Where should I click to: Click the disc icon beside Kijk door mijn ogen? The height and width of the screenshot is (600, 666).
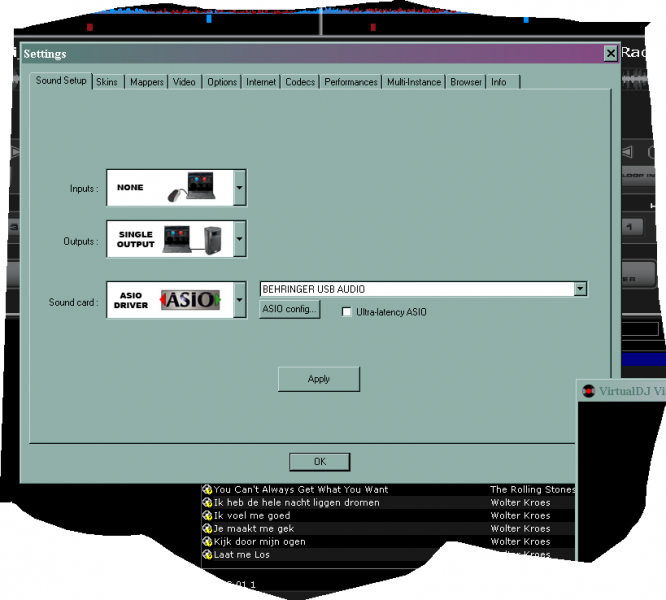207,542
